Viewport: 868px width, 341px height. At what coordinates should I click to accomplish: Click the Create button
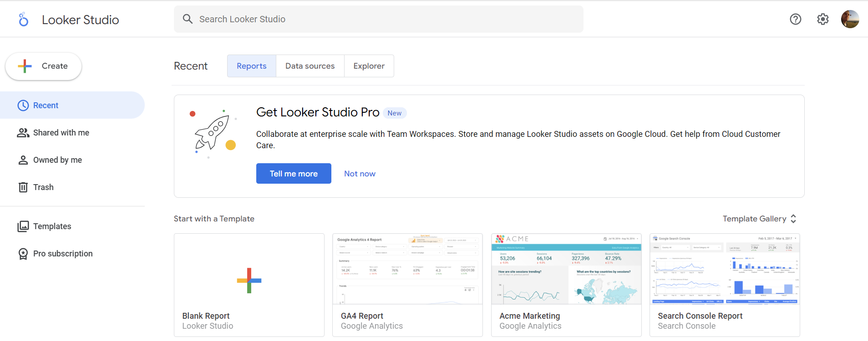(43, 66)
